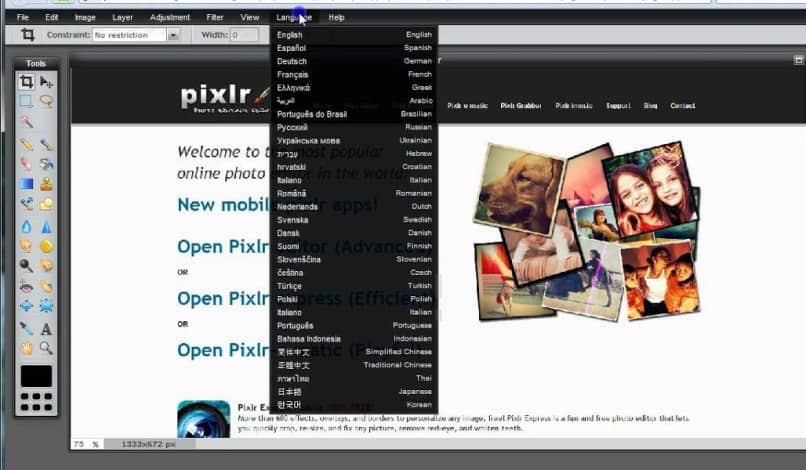The image size is (806, 470).
Task: Close the open Language menu
Action: pyautogui.click(x=294, y=17)
